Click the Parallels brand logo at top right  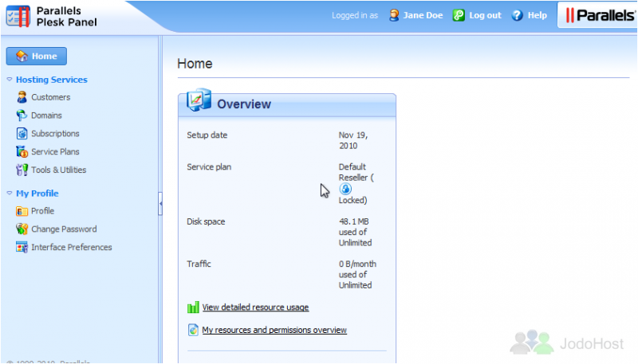point(600,15)
